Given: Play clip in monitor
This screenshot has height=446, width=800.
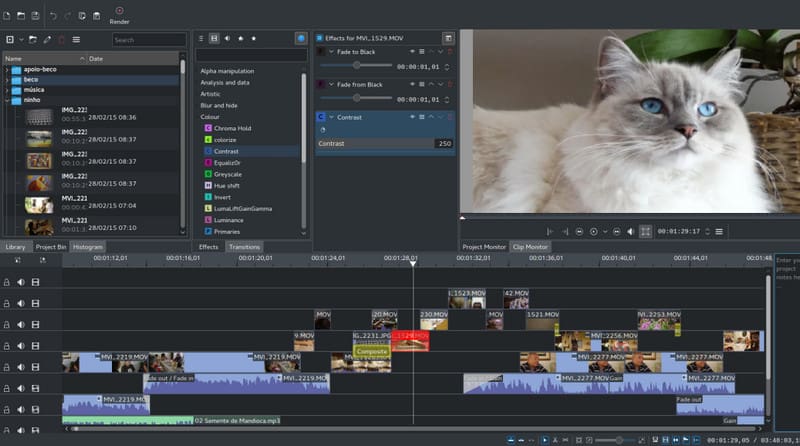Looking at the screenshot, I should coord(593,232).
